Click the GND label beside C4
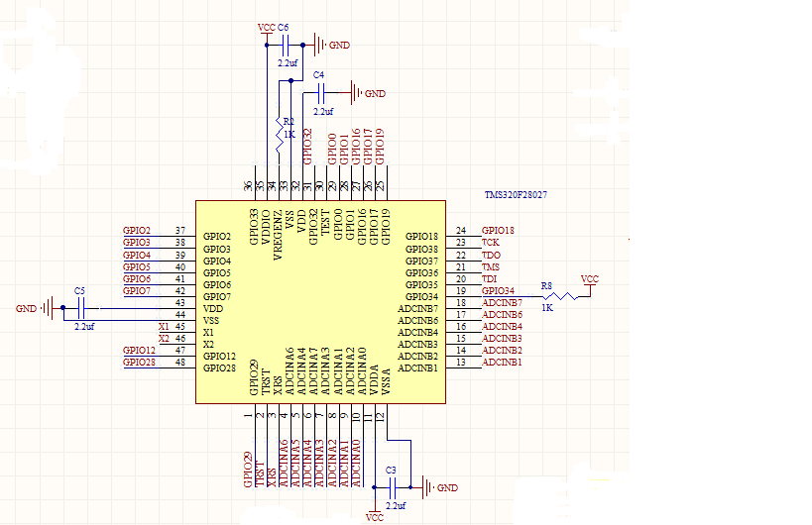This screenshot has height=525, width=812. [376, 94]
